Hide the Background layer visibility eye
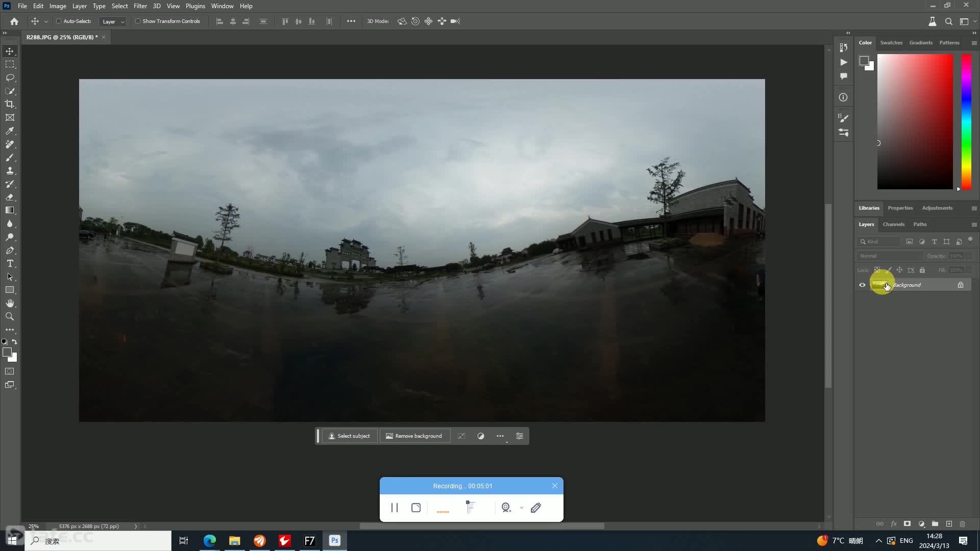Screen dimensions: 980x551 tap(862, 285)
